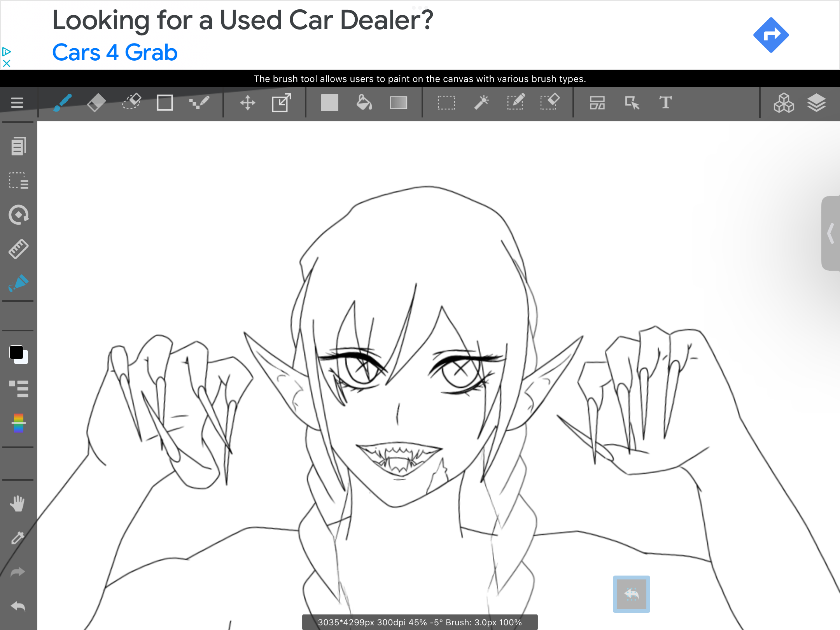
Task: Toggle the rotation reset icon
Action: [18, 215]
